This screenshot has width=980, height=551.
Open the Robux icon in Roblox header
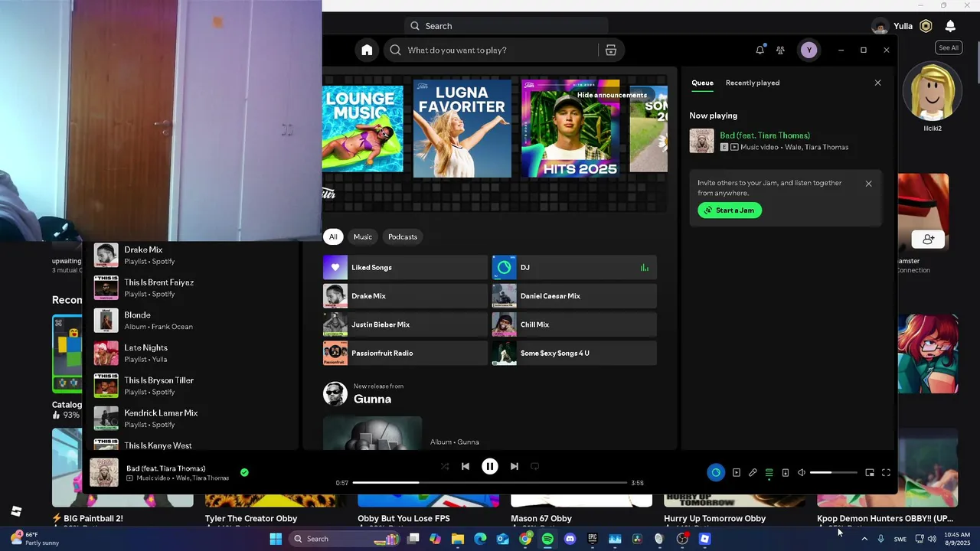click(x=926, y=26)
